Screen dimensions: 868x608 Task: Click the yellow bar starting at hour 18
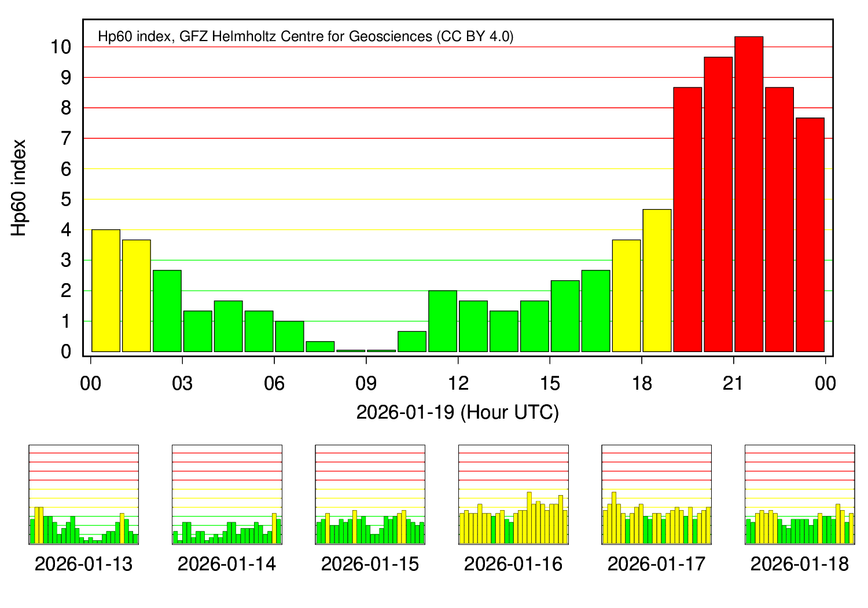[657, 280]
